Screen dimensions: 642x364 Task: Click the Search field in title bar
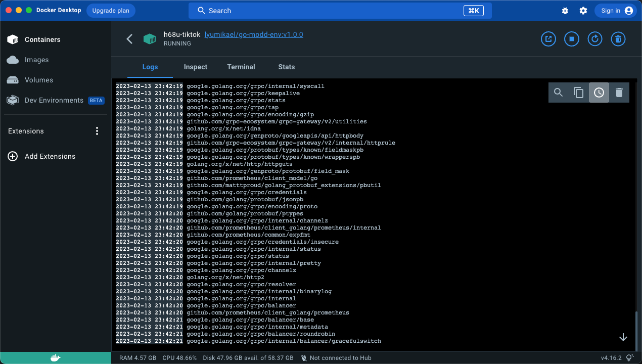click(340, 11)
